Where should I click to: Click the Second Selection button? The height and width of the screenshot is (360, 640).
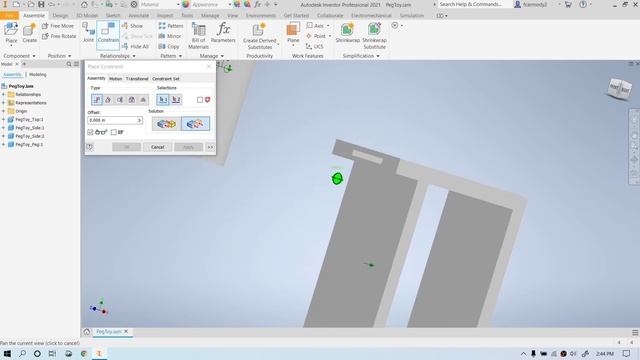[x=176, y=100]
